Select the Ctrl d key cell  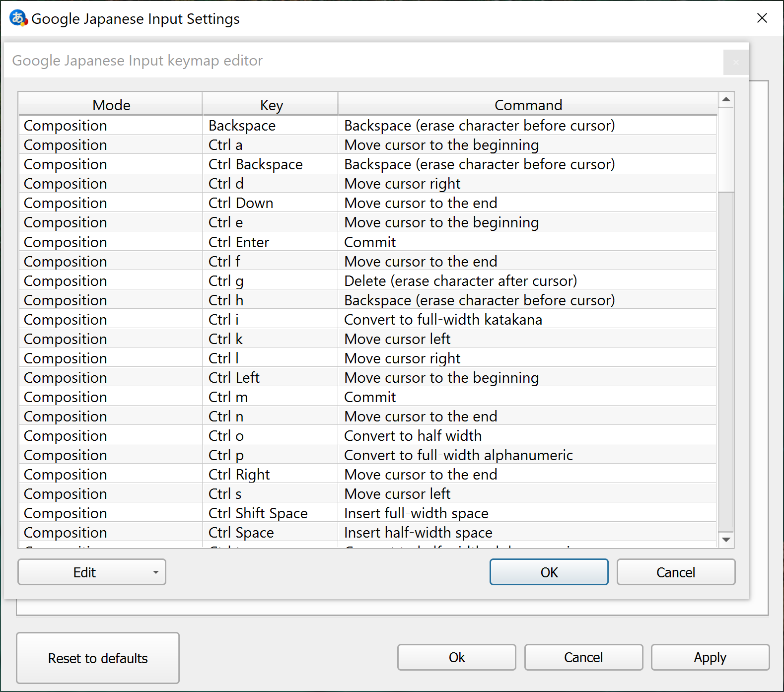point(270,184)
